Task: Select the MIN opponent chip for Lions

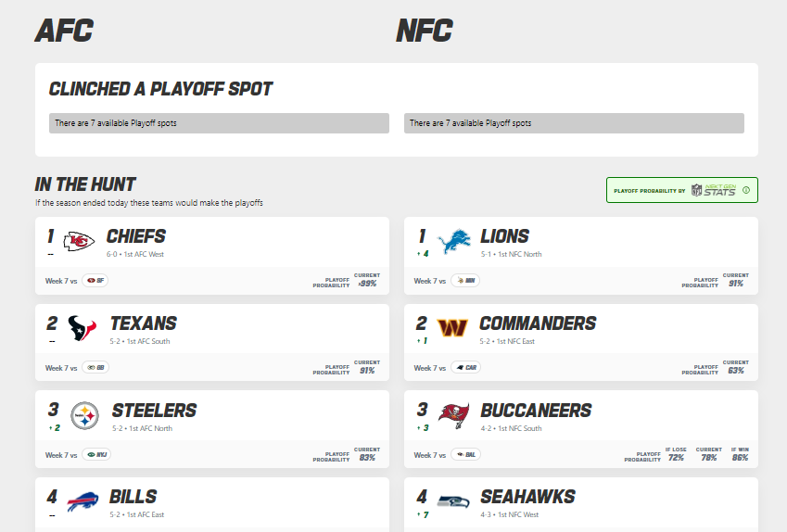Action: (465, 281)
